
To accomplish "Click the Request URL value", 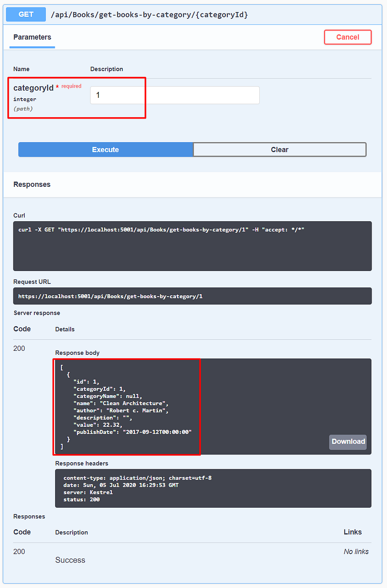I will 110,296.
